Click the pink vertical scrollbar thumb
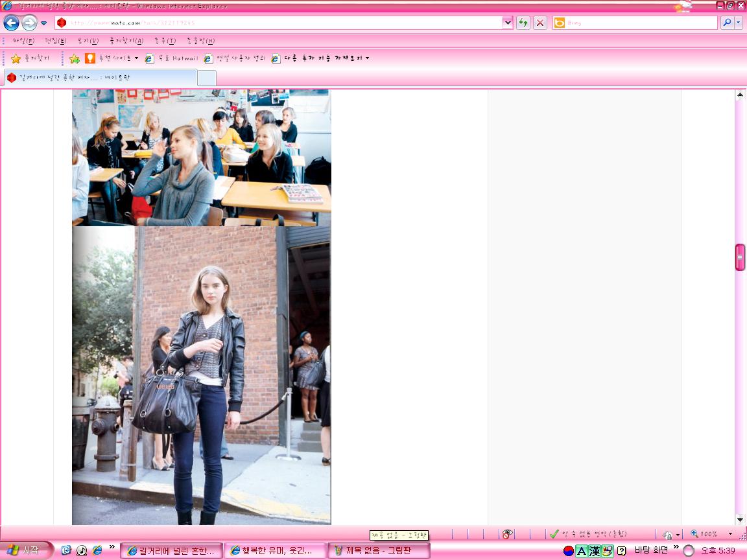 pos(740,257)
